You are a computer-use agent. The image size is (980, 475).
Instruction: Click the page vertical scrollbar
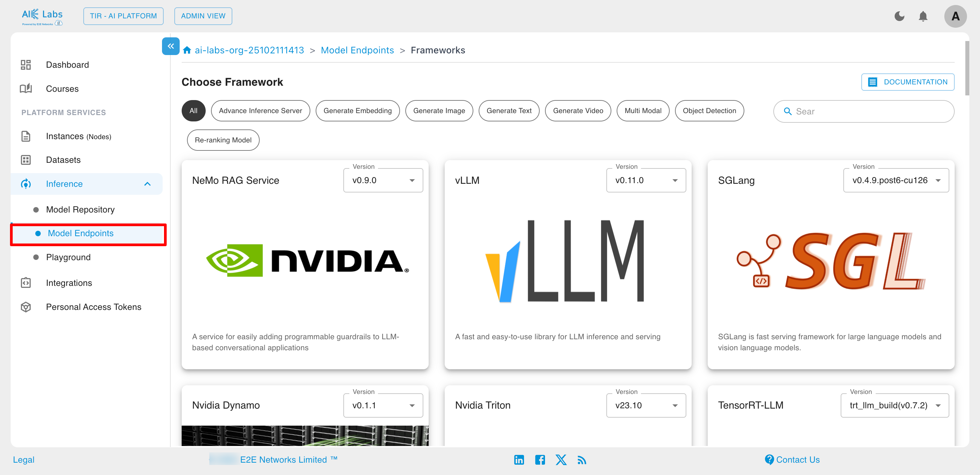[x=967, y=68]
